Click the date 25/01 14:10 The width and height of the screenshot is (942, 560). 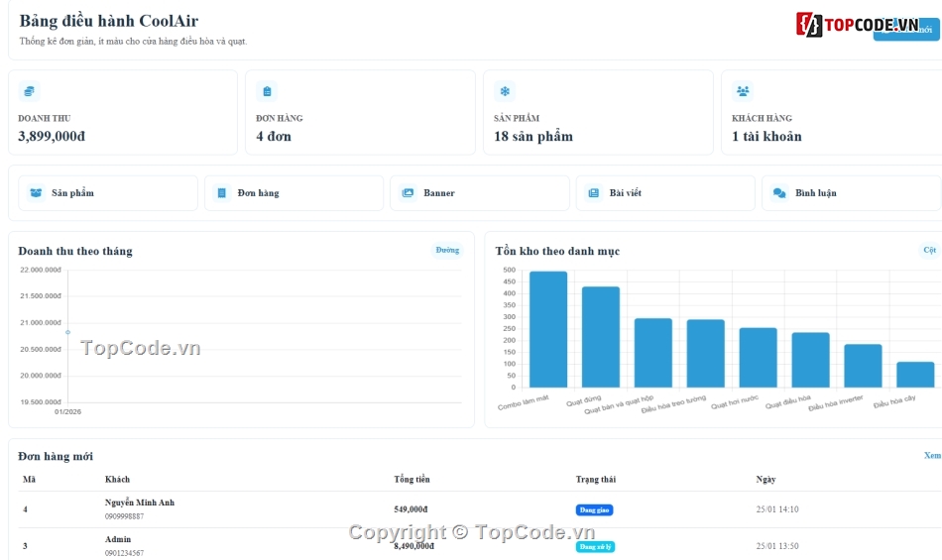[x=777, y=509]
